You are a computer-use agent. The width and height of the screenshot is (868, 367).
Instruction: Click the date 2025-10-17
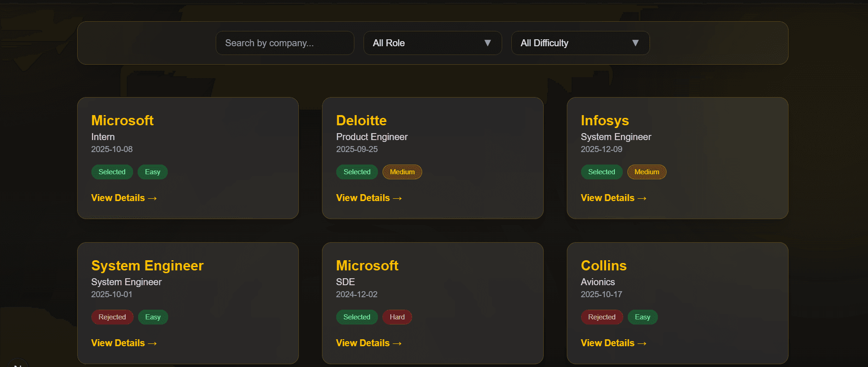tap(601, 294)
